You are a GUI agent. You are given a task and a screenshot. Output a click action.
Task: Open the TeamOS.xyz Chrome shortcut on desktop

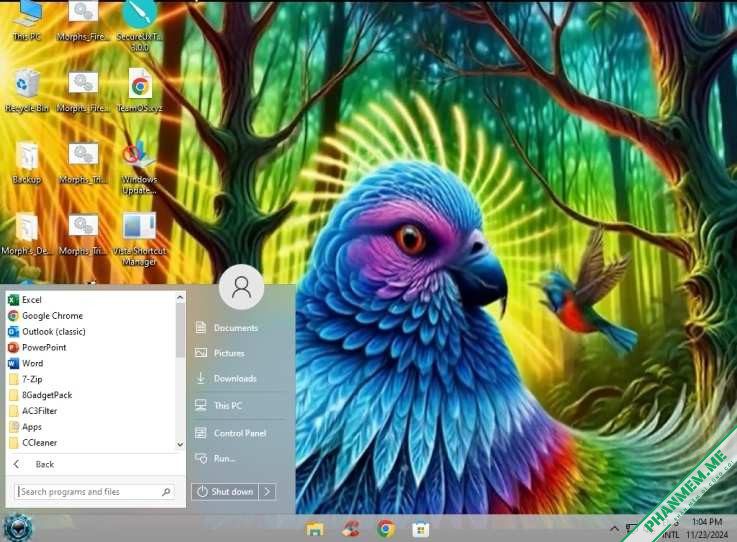[x=140, y=92]
